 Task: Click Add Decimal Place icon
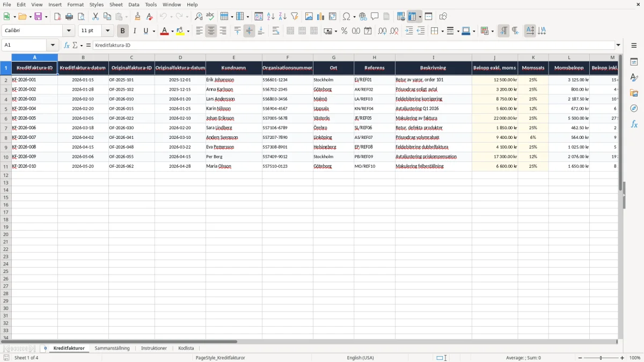[x=382, y=31]
